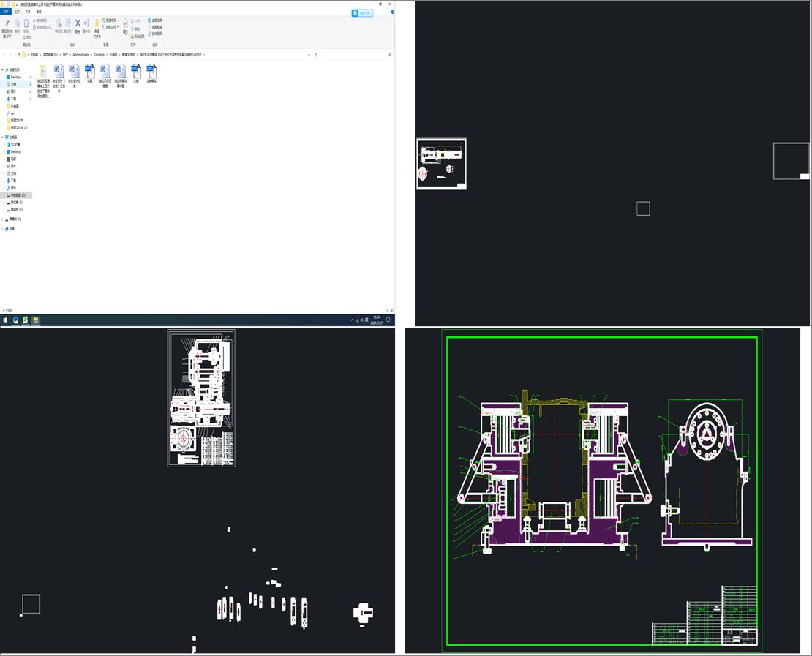Click Administrator in the address breadcrumb
This screenshot has width=812, height=656.
click(x=80, y=54)
